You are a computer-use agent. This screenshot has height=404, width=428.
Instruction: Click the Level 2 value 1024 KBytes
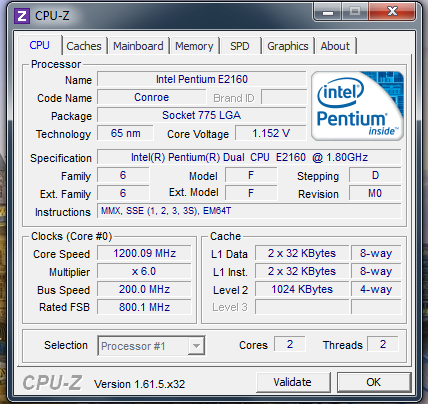(302, 289)
